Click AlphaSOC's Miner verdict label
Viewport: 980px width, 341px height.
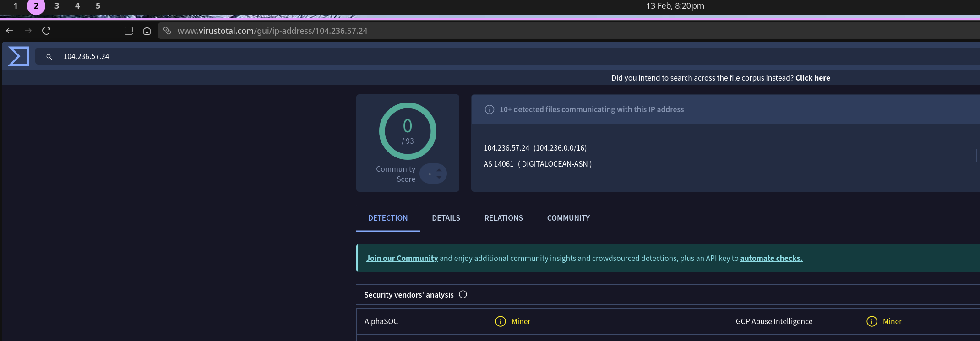tap(521, 321)
